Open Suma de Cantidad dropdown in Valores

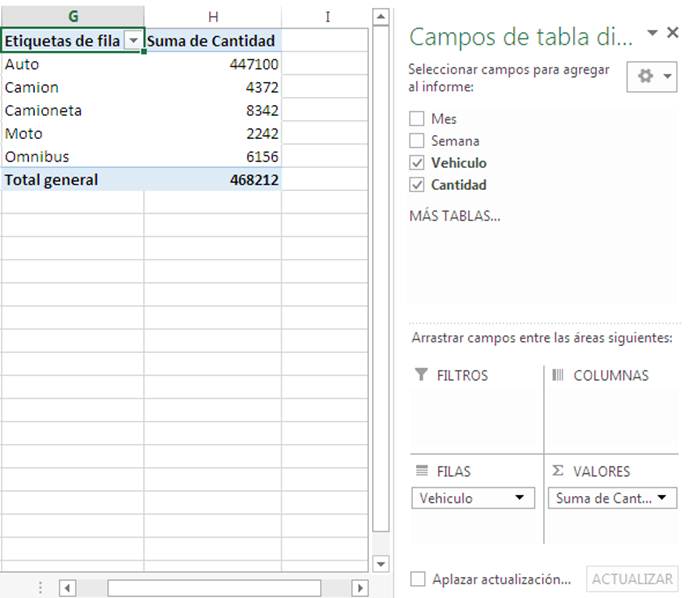click(662, 498)
